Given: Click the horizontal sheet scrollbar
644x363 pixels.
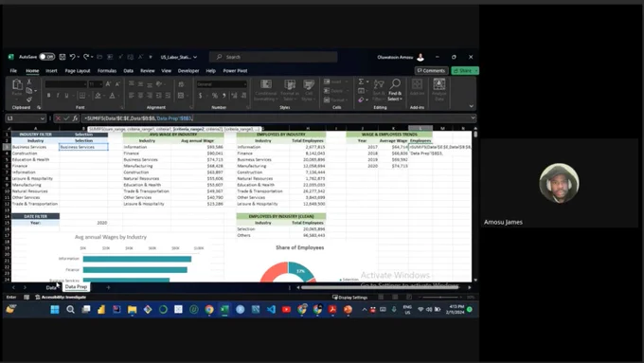Looking at the screenshot, I should pos(380,287).
